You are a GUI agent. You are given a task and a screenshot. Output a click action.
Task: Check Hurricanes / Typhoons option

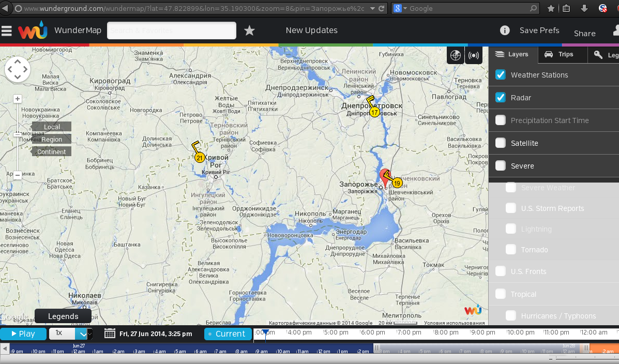click(x=511, y=315)
